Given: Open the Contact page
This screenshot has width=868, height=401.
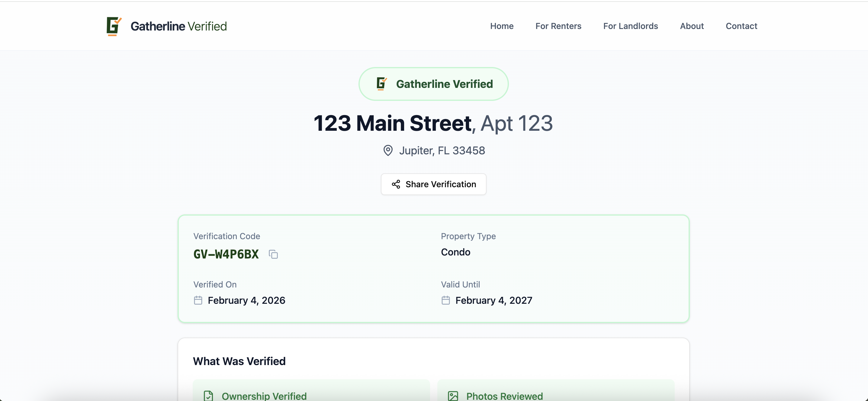Looking at the screenshot, I should 742,26.
